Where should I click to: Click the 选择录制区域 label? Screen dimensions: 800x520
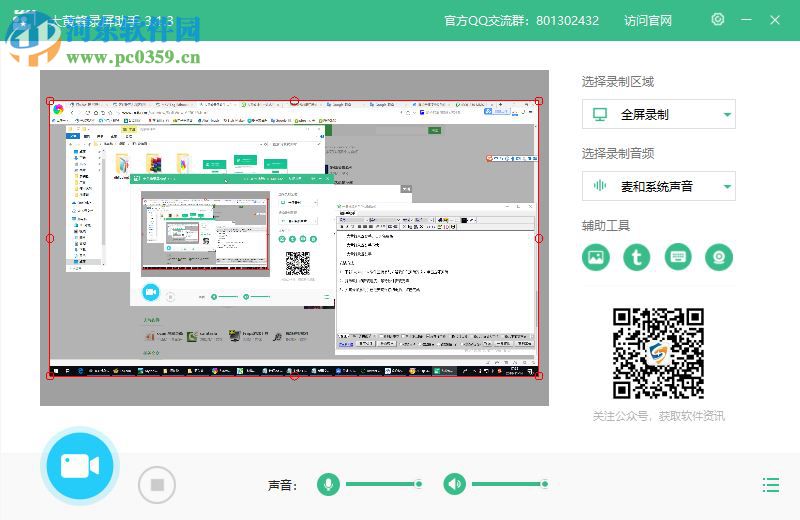(618, 82)
